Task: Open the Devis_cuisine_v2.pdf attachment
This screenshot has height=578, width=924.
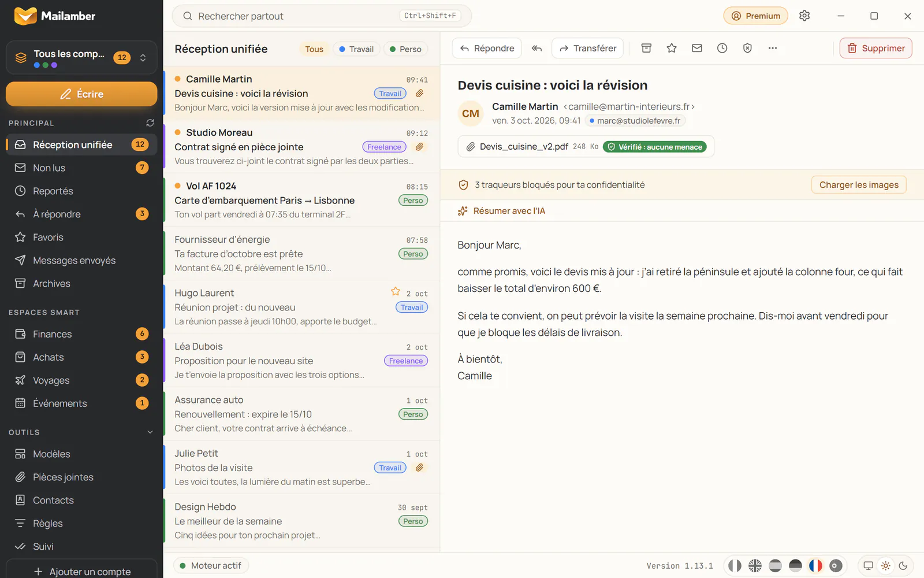Action: click(586, 146)
